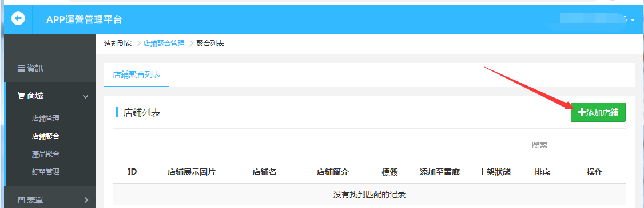Collapse the 商城 menu chevron

[85, 97]
